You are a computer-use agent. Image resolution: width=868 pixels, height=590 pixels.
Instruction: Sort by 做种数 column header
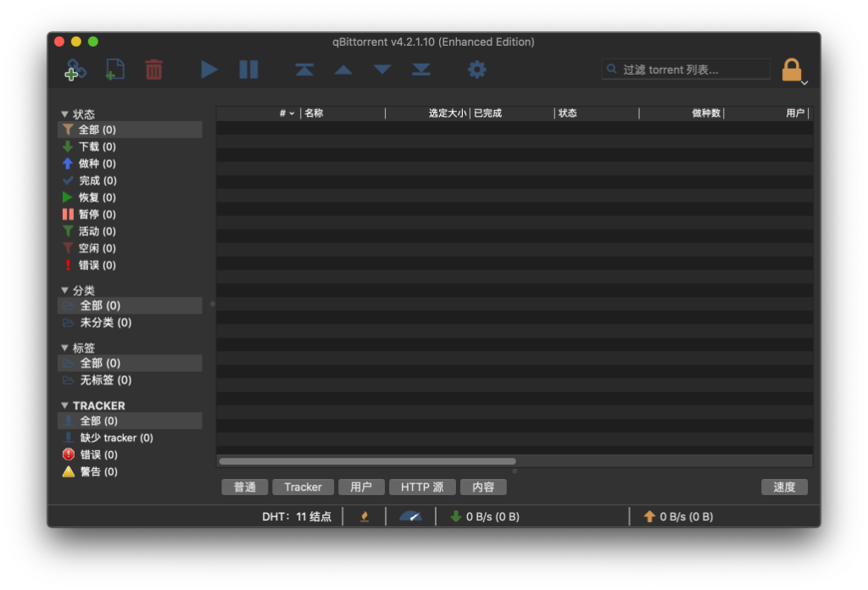(x=682, y=113)
